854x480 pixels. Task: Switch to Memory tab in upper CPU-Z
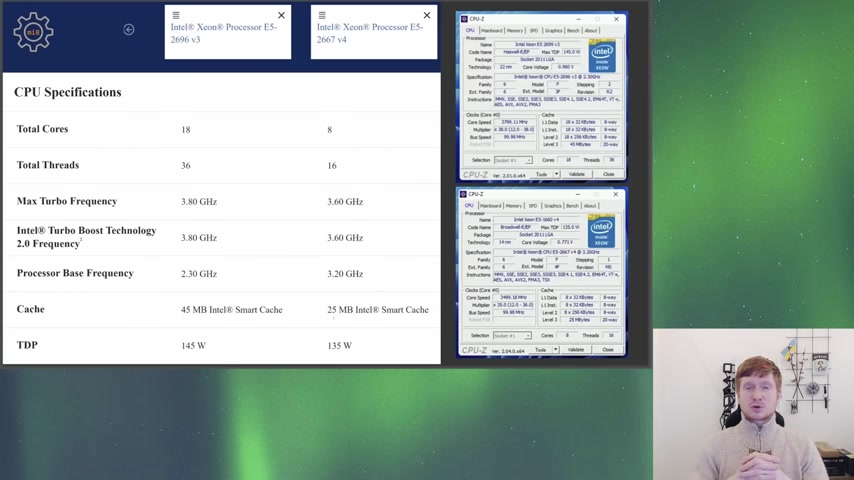514,31
